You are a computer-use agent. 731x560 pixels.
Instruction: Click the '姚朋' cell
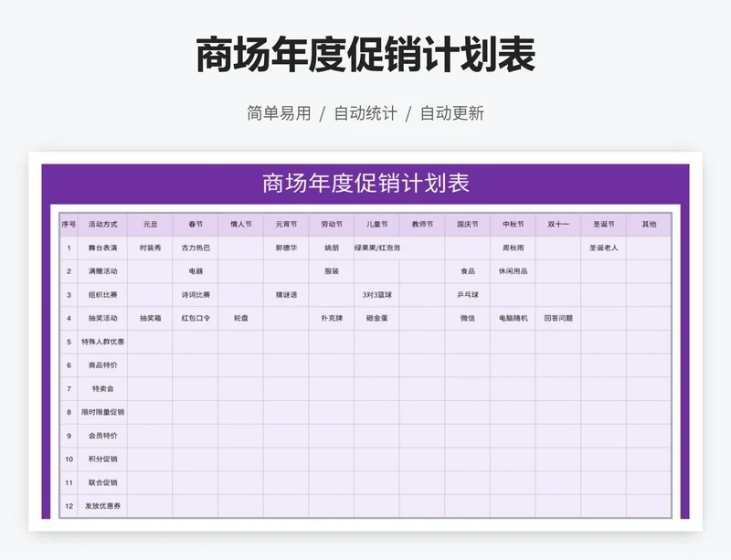click(x=332, y=248)
